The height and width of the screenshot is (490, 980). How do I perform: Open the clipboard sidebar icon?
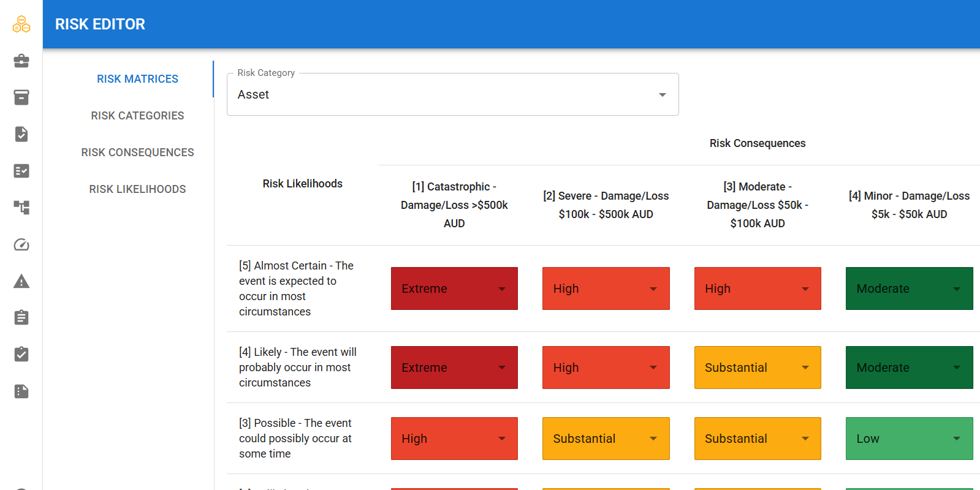(x=21, y=317)
